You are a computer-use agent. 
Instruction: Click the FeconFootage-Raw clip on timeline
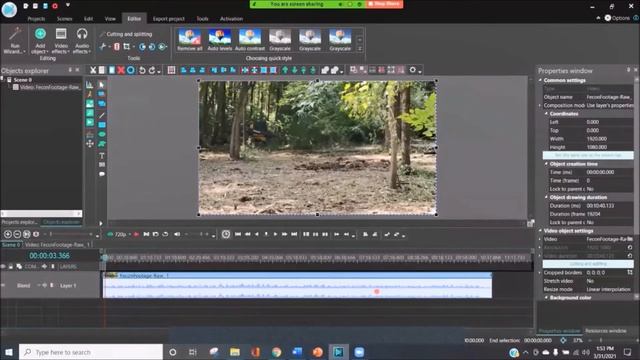297,285
